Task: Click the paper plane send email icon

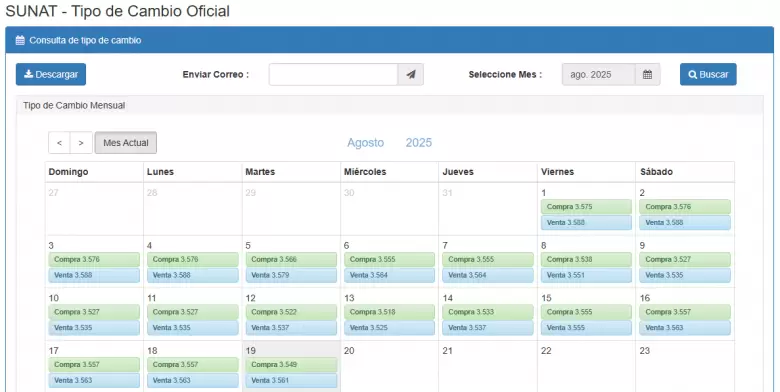Action: [x=410, y=75]
